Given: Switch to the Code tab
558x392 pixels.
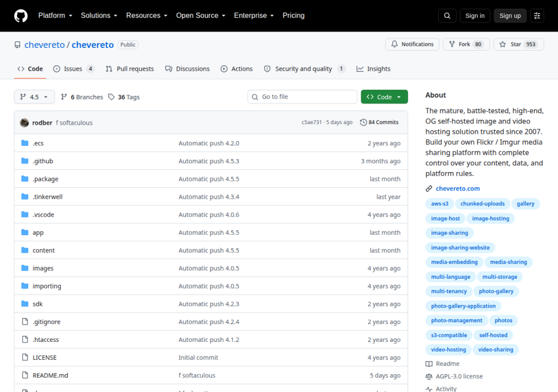Looking at the screenshot, I should pos(31,69).
